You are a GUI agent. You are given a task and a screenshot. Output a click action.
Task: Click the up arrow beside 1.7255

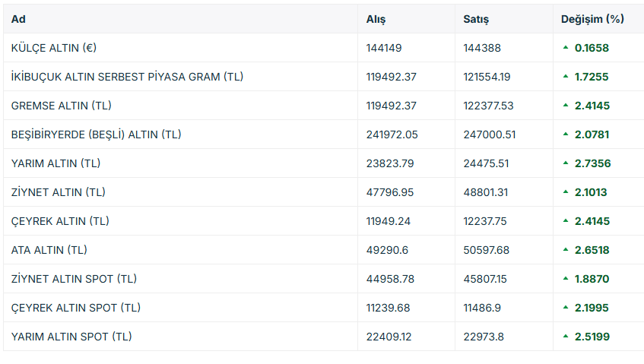[566, 76]
